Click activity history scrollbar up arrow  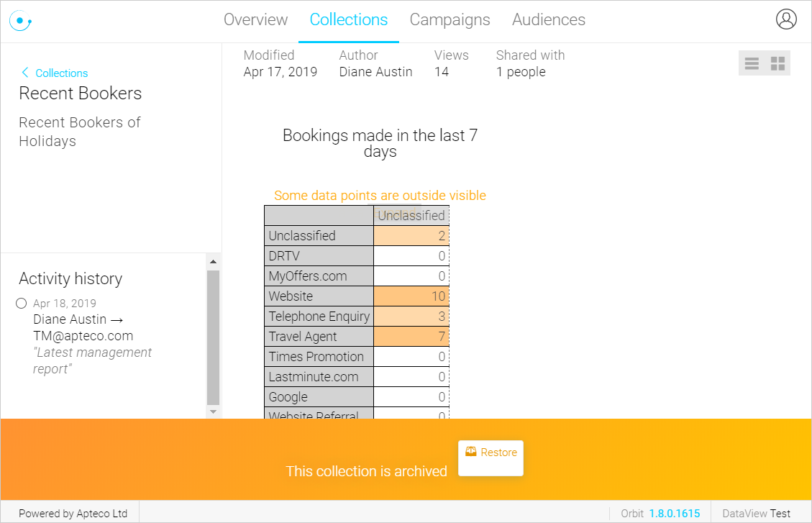[x=213, y=262]
